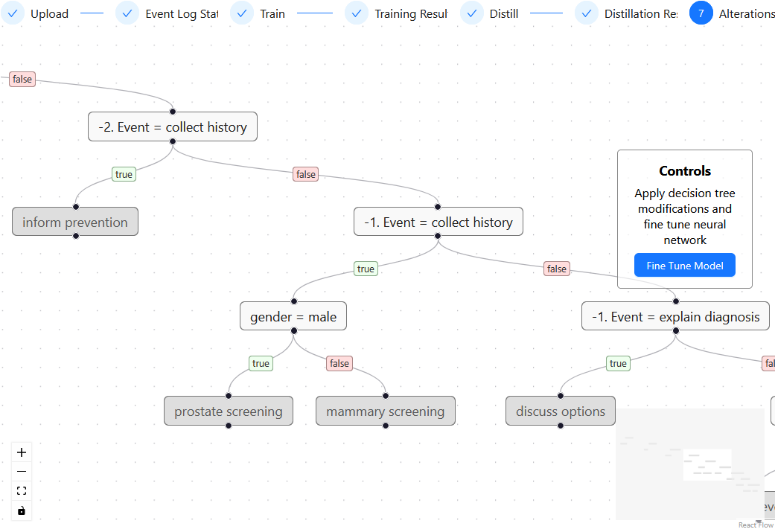775x532 pixels.
Task: Zoom out with the minus control icon
Action: [x=21, y=471]
